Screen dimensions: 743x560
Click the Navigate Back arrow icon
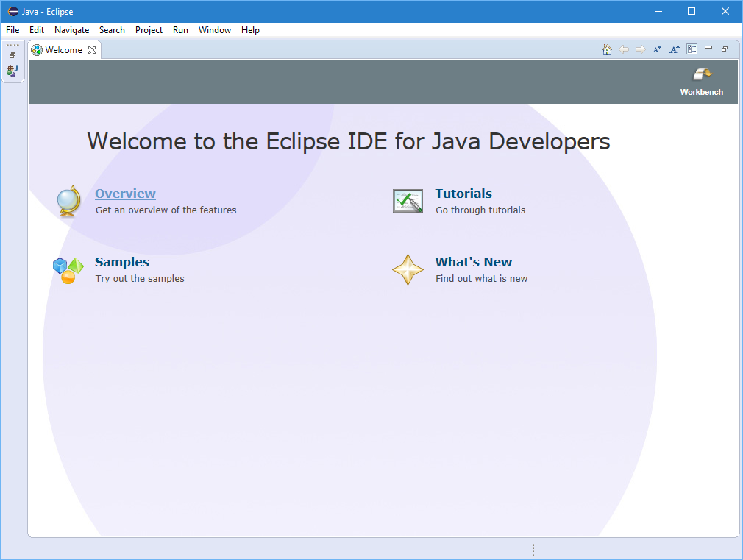624,49
